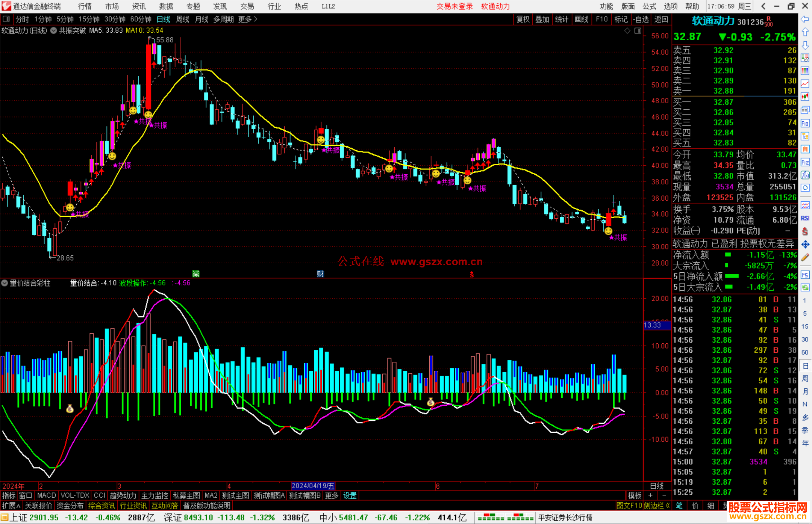
Task: Click the trend line chart sidebar icon
Action: tap(805, 84)
